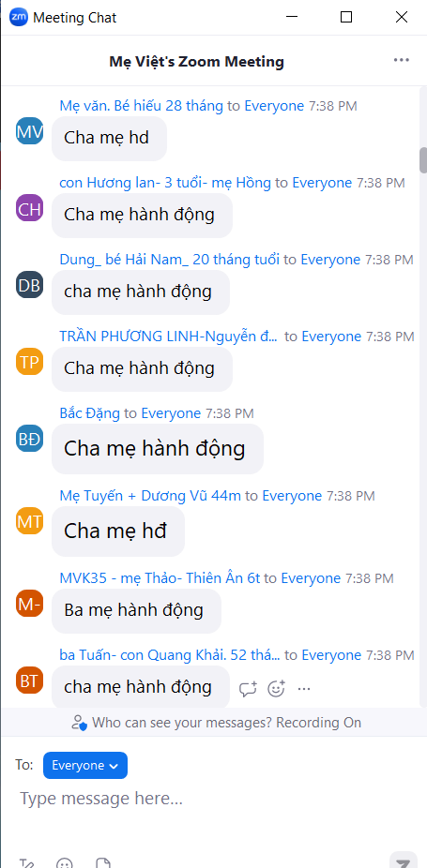Open 'Who can see your messages?' info
Image resolution: width=427 pixels, height=868 pixels.
(x=216, y=723)
